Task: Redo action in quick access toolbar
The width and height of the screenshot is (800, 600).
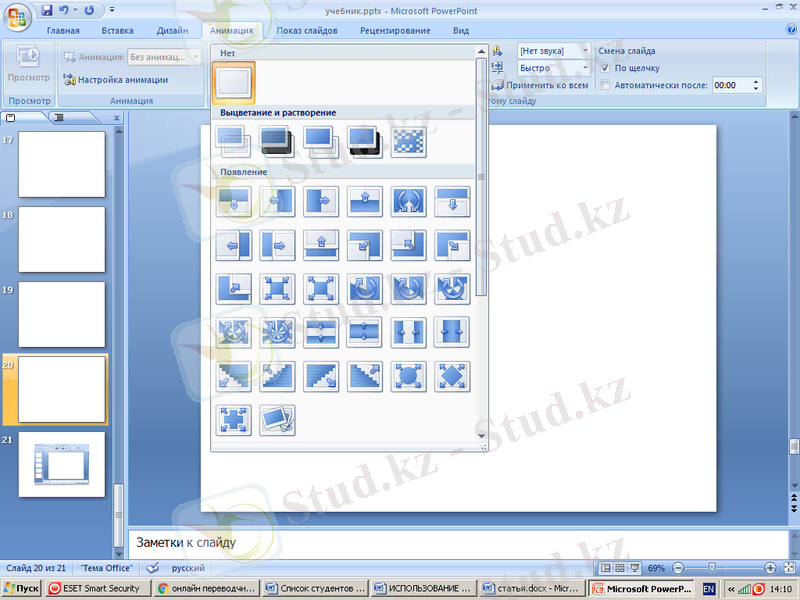Action: click(x=89, y=10)
